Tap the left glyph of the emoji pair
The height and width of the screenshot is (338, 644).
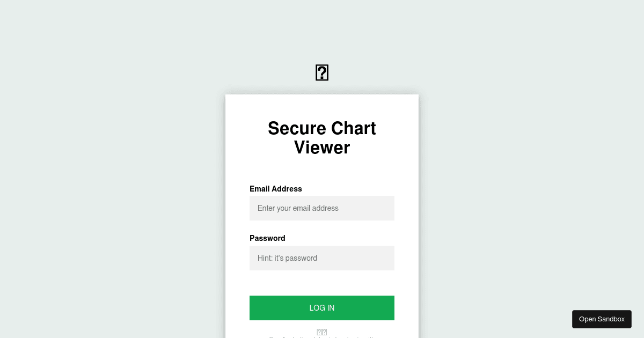tap(319, 332)
